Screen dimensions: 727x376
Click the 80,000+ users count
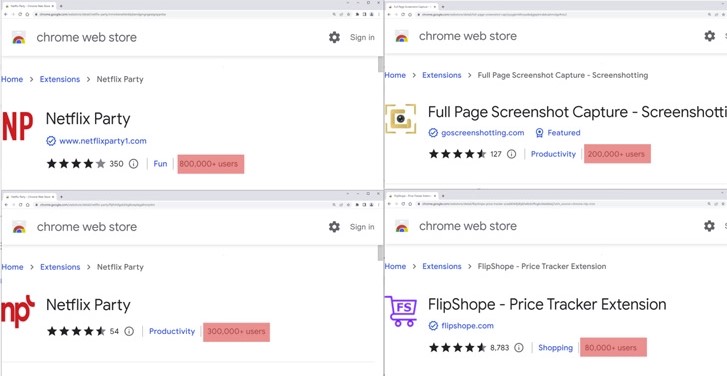[x=613, y=347]
